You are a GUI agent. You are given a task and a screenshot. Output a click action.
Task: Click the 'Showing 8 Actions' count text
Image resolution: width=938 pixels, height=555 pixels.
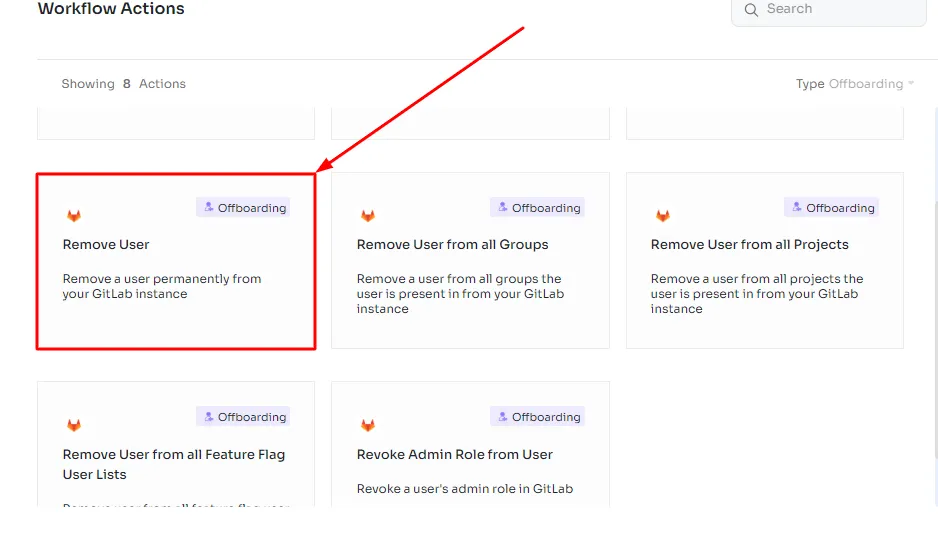123,84
